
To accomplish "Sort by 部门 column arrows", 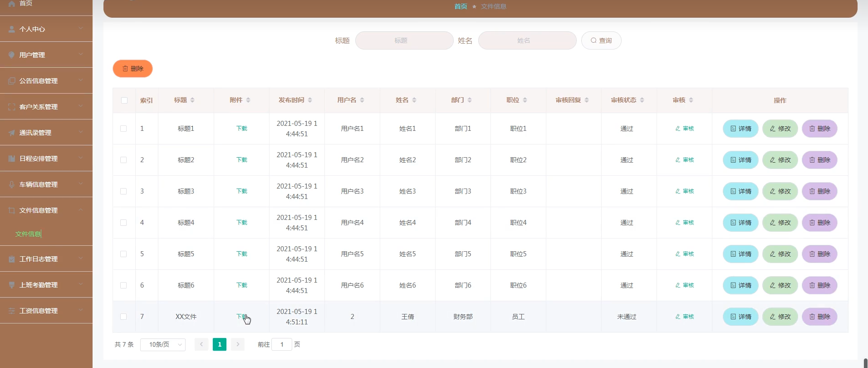I will [470, 100].
